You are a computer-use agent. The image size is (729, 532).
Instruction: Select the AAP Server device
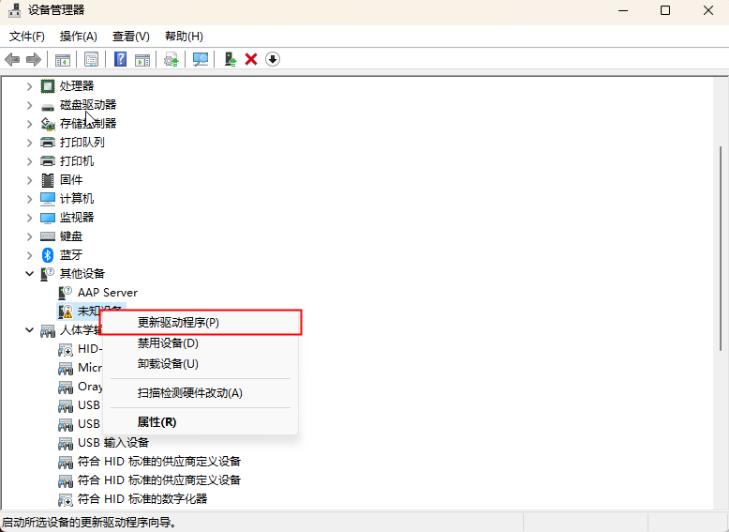107,292
